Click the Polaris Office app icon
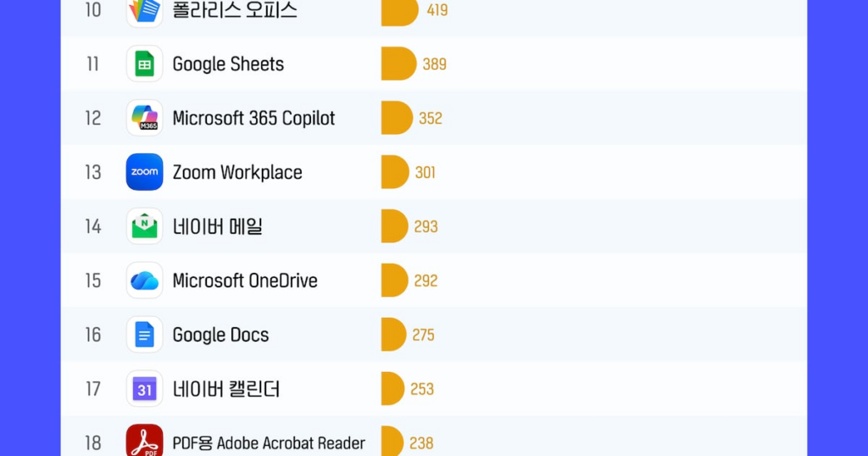868x456 pixels. pos(144,11)
